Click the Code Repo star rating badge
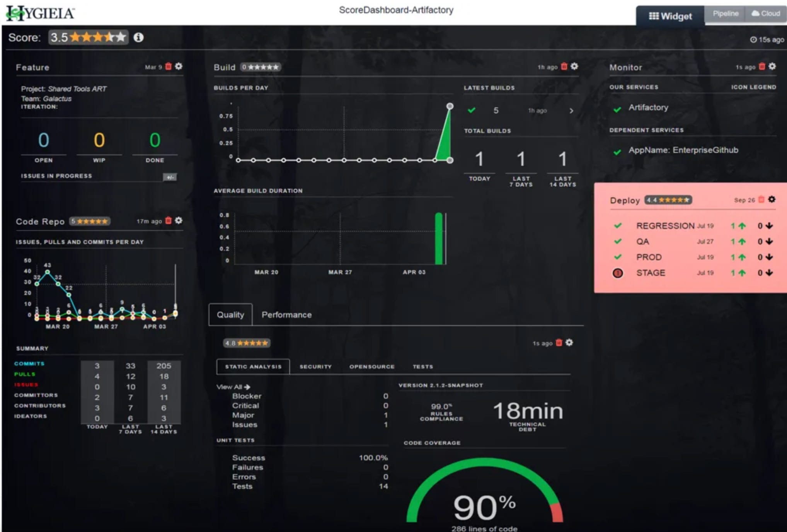The image size is (787, 532). 89,221
